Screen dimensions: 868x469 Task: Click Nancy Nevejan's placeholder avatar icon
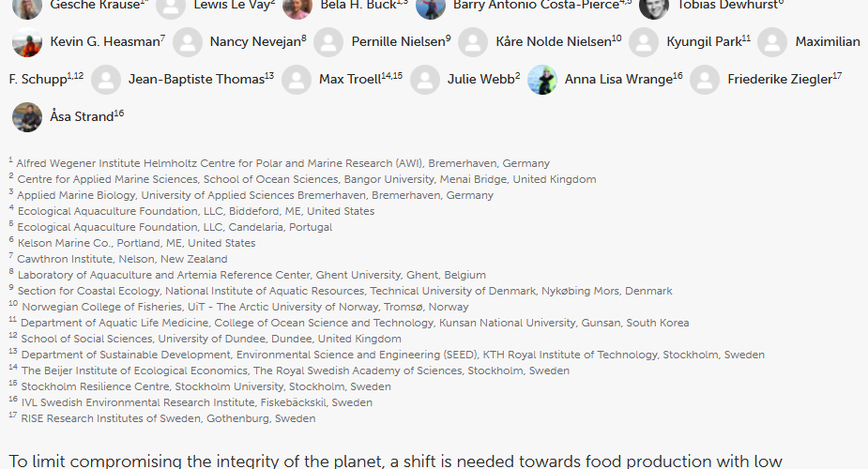coord(188,42)
